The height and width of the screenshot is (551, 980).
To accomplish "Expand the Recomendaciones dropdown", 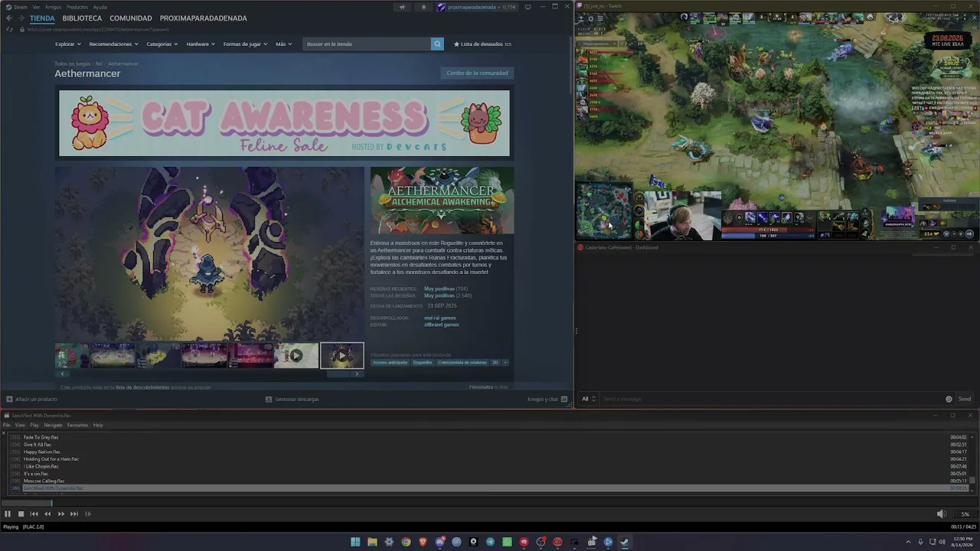I will point(113,44).
